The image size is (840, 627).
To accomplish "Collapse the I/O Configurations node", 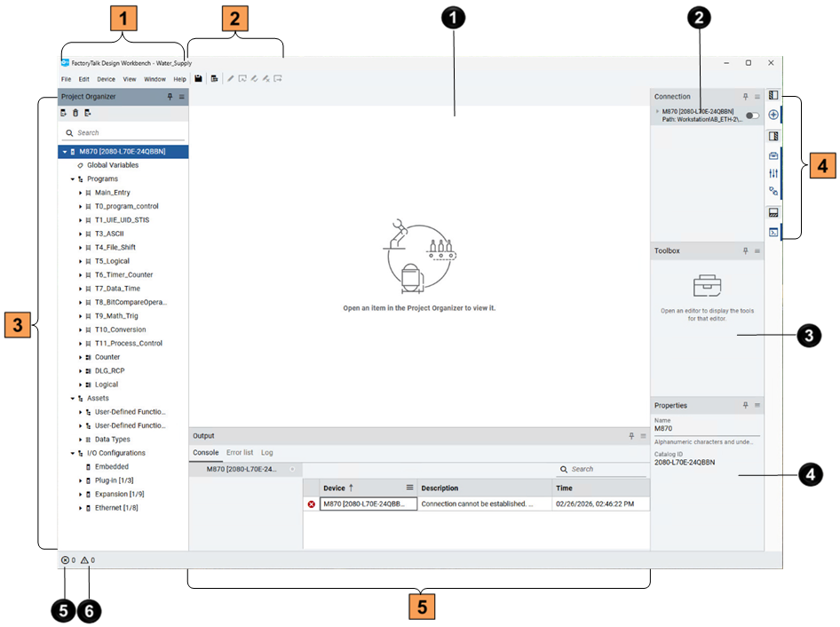I will click(73, 453).
